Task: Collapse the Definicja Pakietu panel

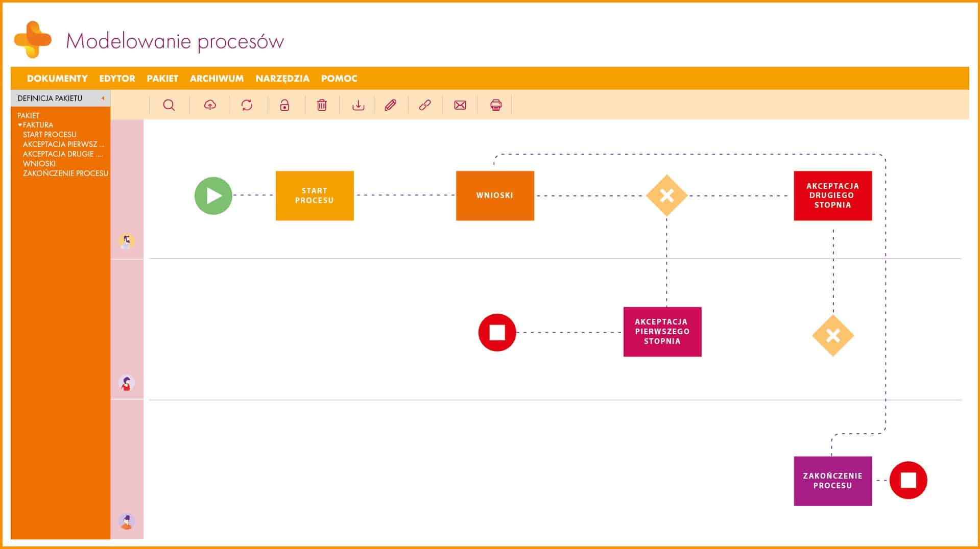Action: (x=102, y=98)
